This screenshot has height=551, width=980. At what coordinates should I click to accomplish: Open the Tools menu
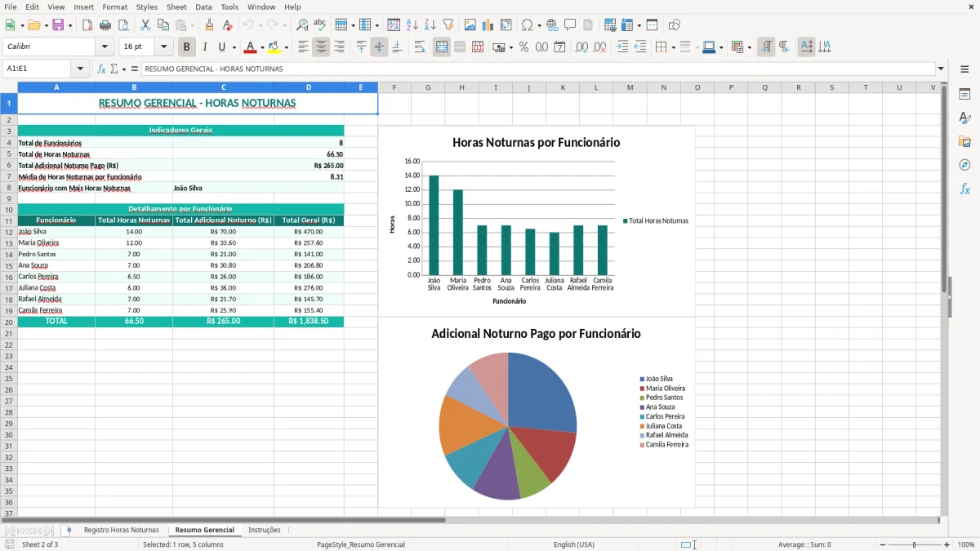tap(229, 7)
